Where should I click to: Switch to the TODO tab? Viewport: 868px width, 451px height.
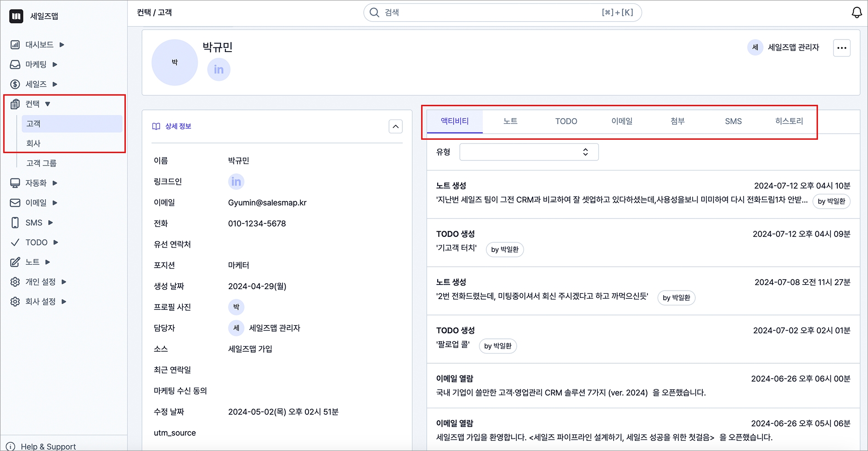pos(566,121)
